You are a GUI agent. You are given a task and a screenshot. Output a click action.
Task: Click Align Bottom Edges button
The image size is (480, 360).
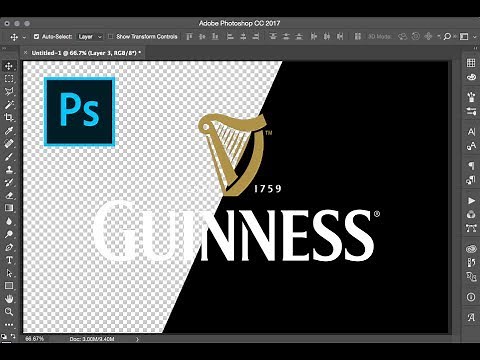pos(215,36)
